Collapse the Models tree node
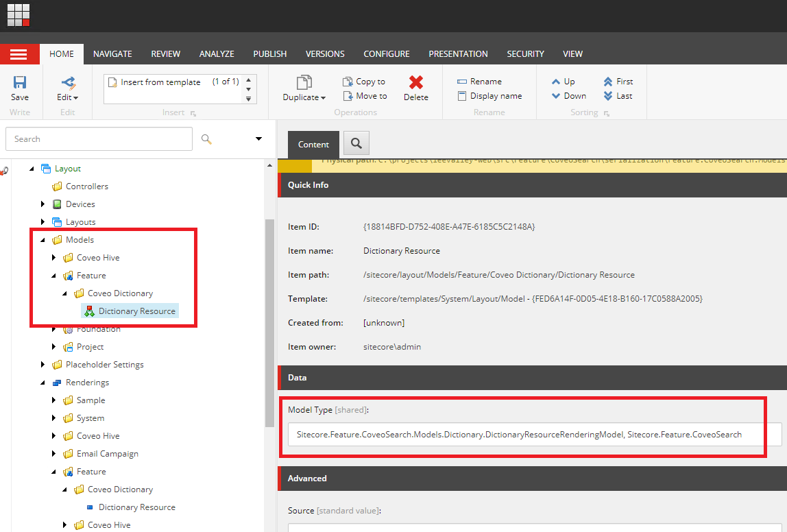787x532 pixels. point(43,240)
